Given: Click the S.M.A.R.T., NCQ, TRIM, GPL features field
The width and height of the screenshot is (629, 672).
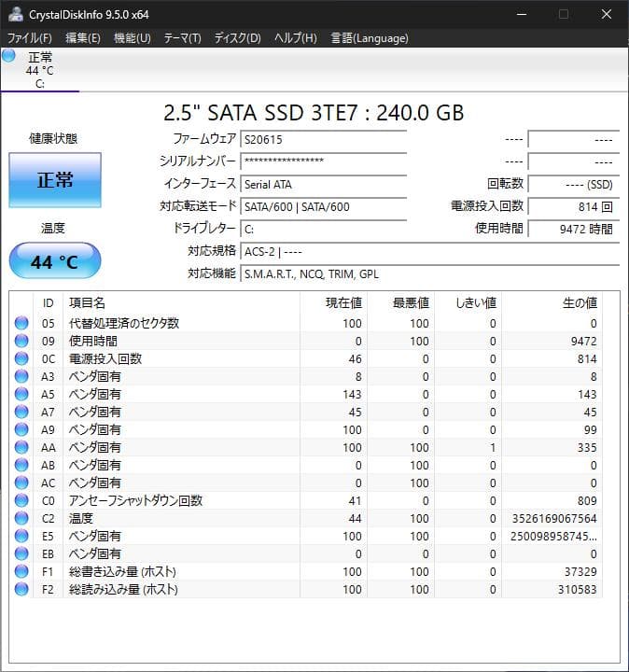Looking at the screenshot, I should point(430,273).
